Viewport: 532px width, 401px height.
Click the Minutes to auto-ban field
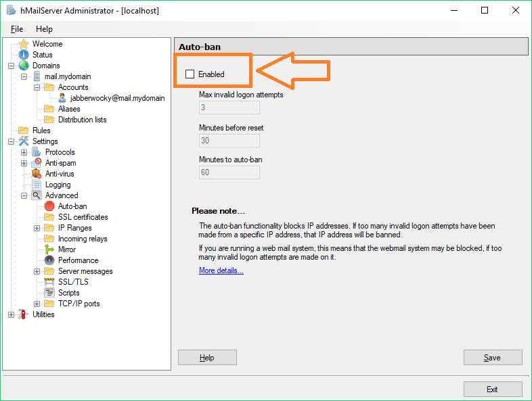pyautogui.click(x=229, y=172)
